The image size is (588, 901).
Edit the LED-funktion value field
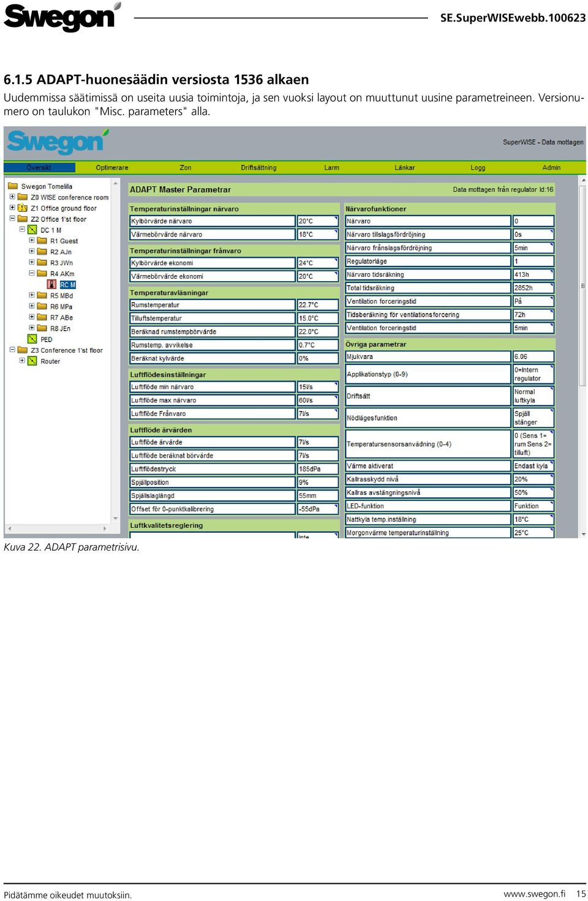point(533,506)
